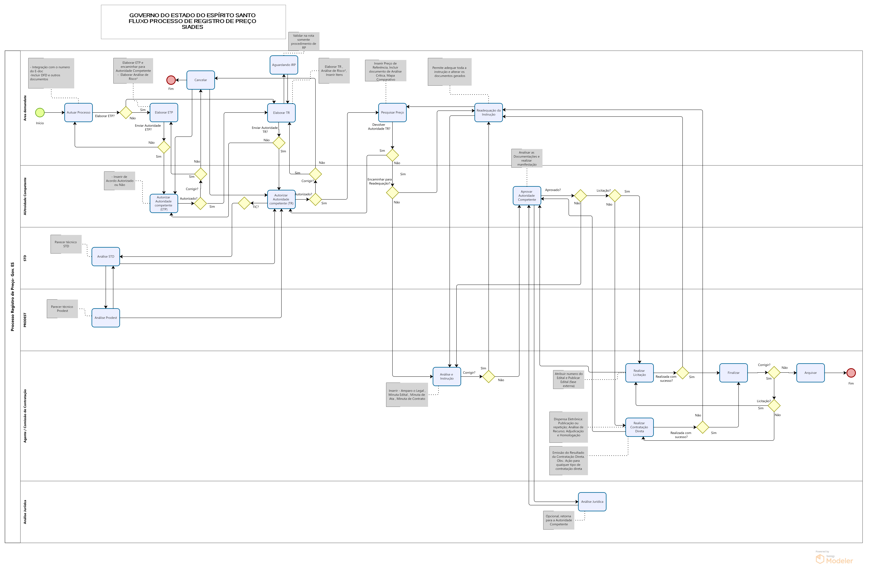Select the Enviar Autoridade TR? gateway
870x588 pixels.
(279, 143)
